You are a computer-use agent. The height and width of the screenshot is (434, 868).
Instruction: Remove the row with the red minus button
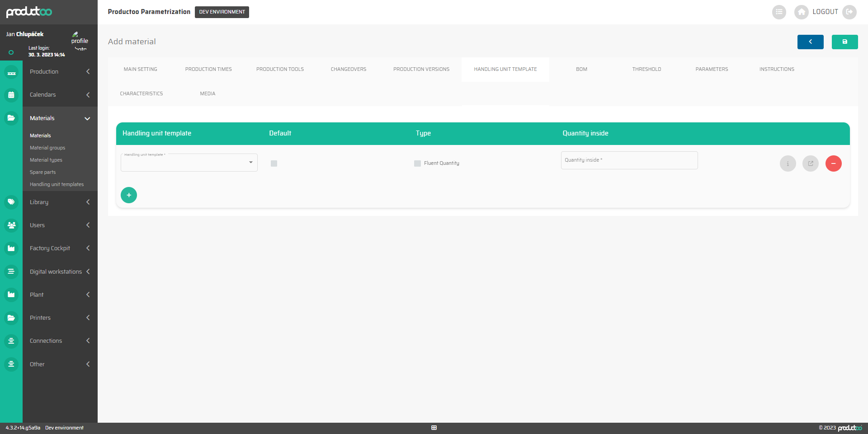834,163
